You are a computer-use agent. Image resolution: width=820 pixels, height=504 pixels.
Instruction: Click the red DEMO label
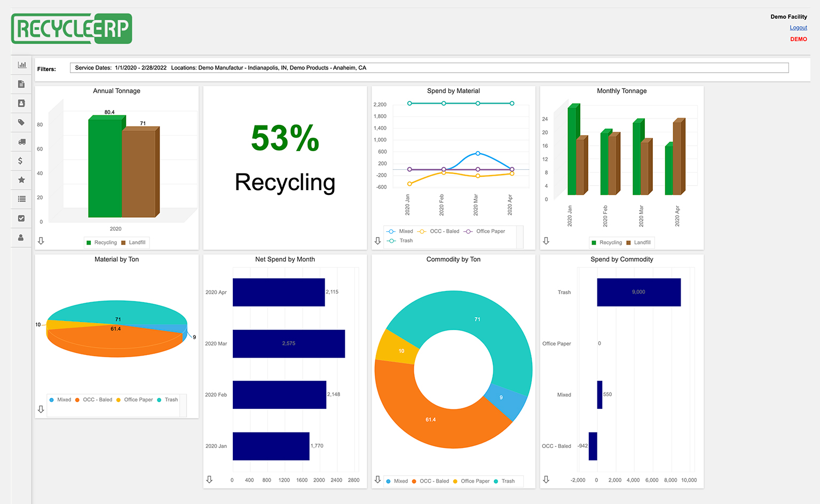(x=799, y=40)
